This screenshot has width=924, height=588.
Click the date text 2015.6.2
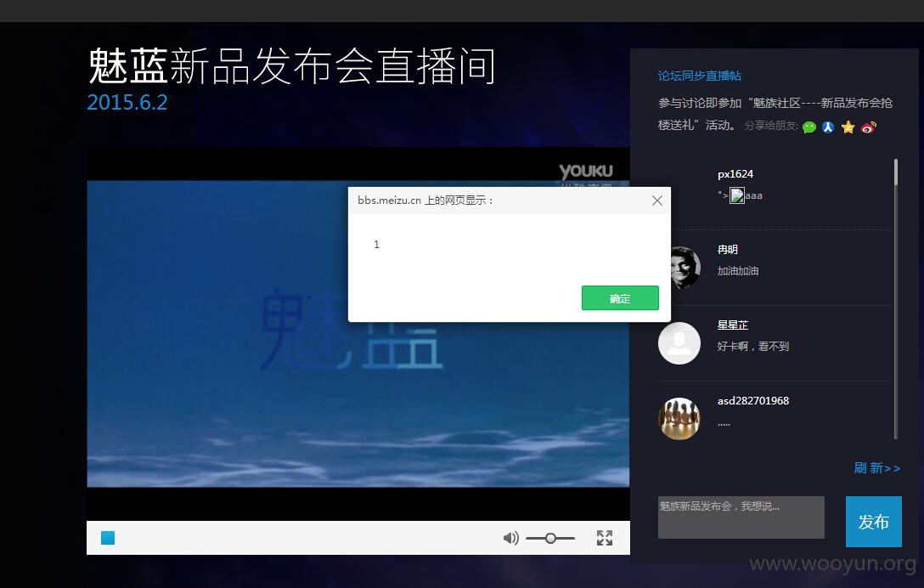[x=127, y=102]
